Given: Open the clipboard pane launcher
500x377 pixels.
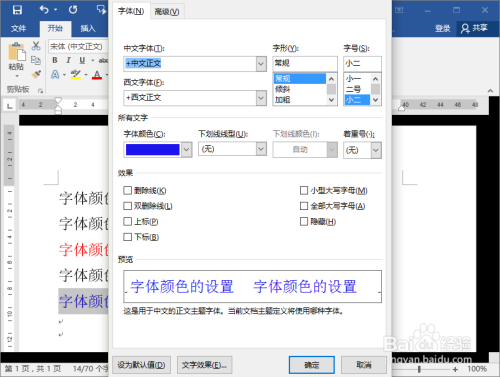Looking at the screenshot, I should 40,90.
